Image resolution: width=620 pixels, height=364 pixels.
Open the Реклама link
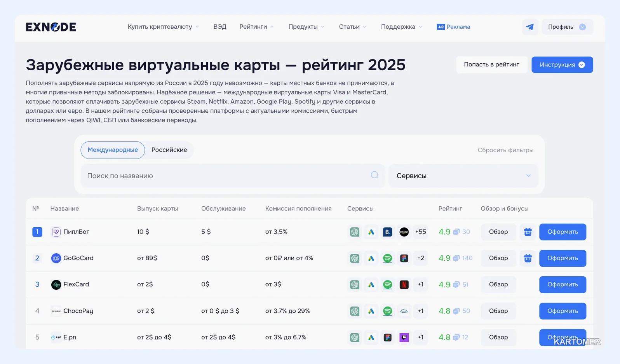click(x=453, y=27)
